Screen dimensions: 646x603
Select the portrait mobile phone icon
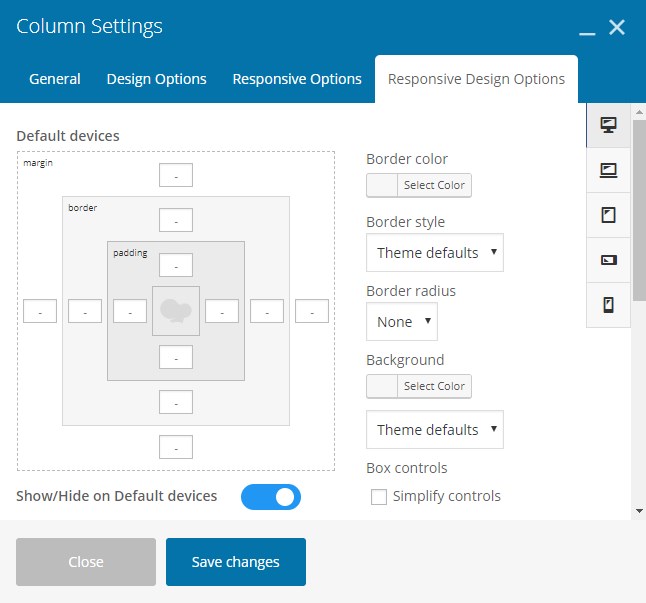608,305
